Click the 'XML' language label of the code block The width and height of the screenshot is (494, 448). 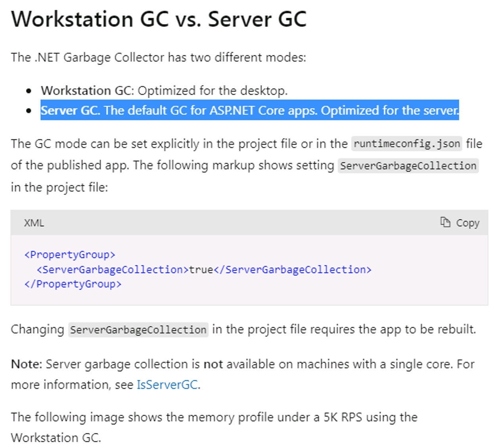(34, 223)
